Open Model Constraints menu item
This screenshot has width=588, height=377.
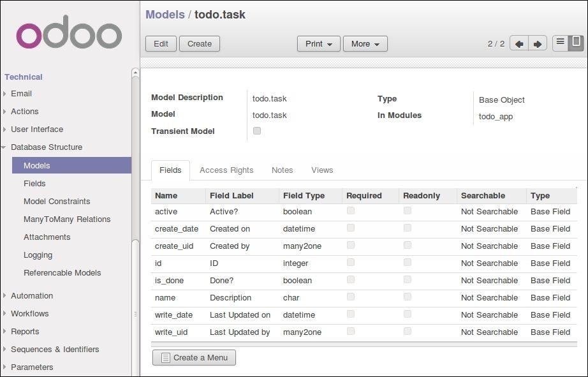point(57,202)
